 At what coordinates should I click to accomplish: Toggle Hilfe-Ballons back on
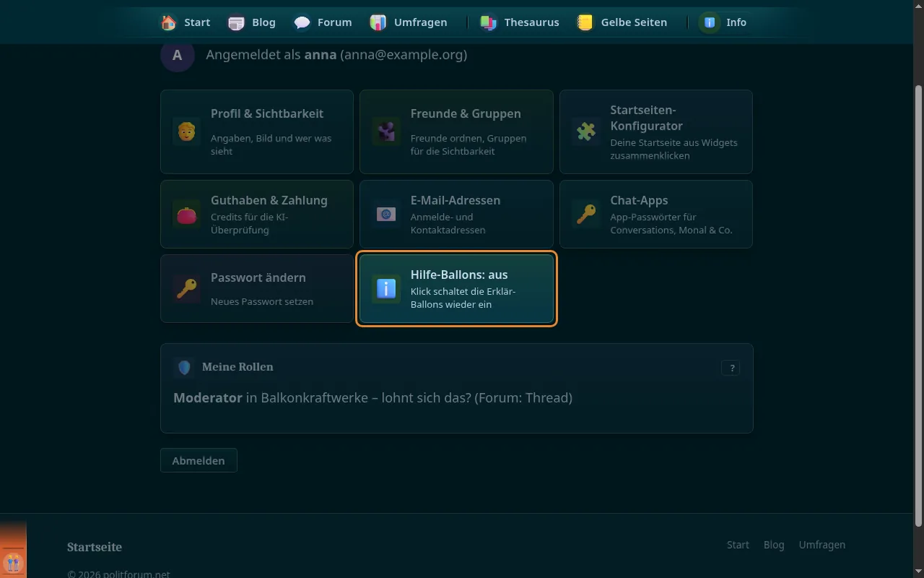pyautogui.click(x=456, y=288)
